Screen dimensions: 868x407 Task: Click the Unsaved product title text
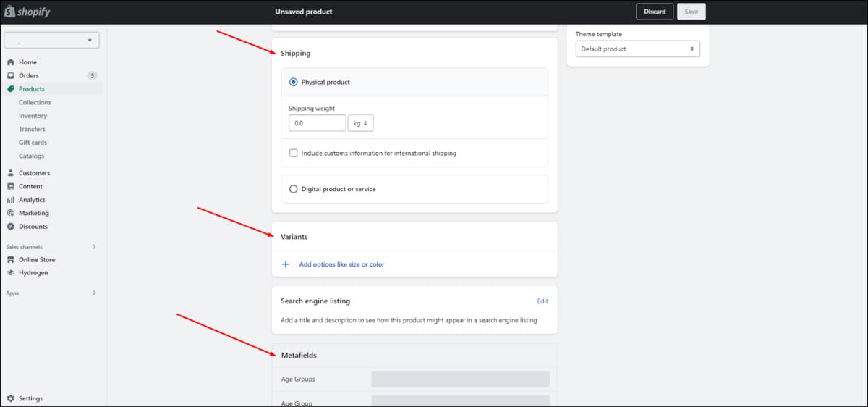[x=304, y=12]
